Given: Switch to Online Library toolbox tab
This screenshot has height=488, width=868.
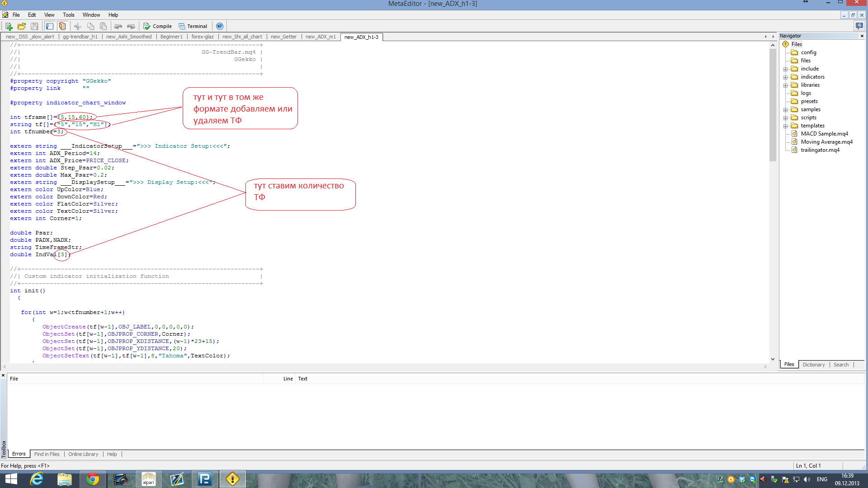Looking at the screenshot, I should click(83, 454).
